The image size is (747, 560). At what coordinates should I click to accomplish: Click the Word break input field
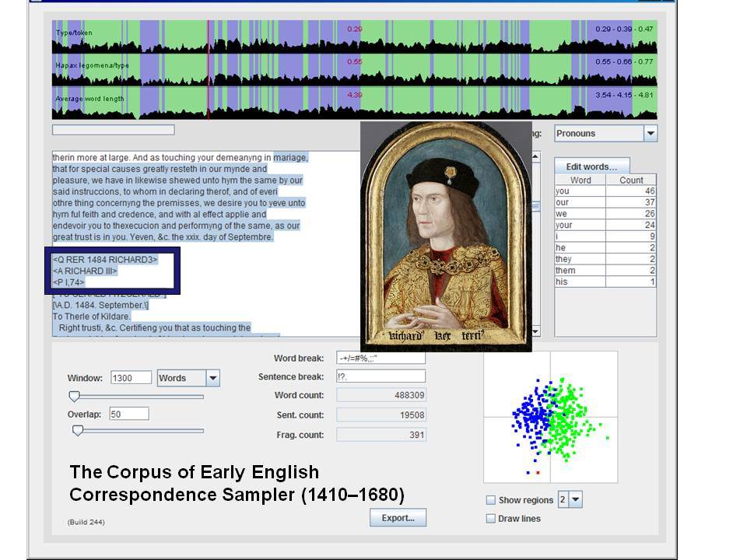coord(381,358)
